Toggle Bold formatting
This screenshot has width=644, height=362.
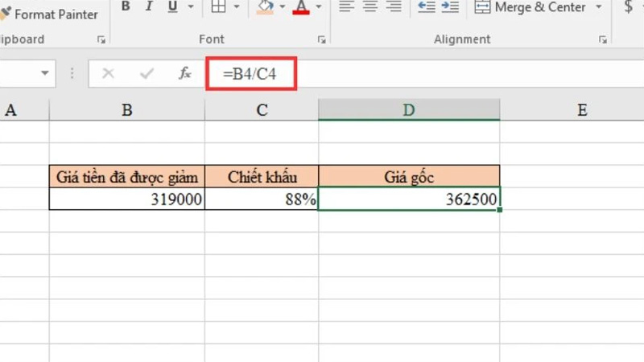point(126,6)
